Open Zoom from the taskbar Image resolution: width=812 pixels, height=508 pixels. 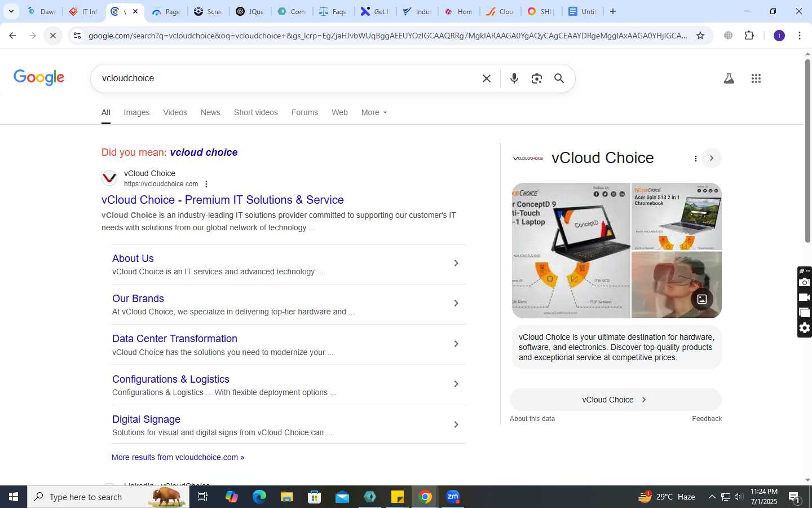click(x=453, y=497)
